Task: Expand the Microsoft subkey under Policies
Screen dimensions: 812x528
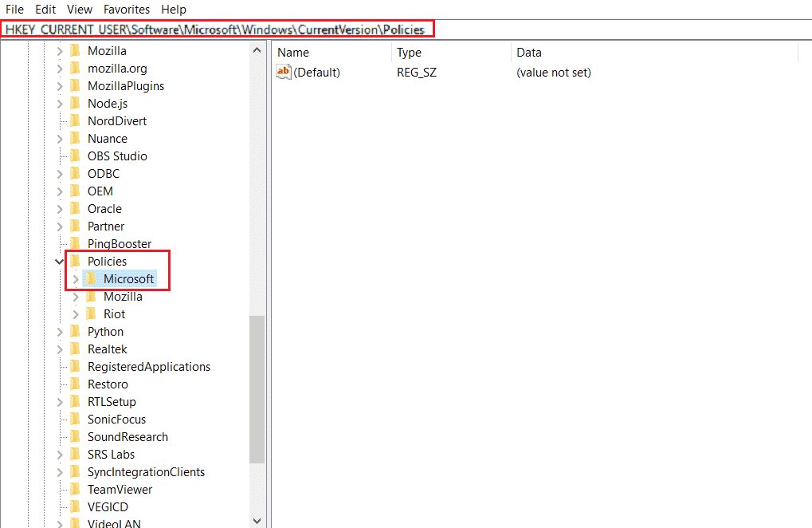Action: 76,279
